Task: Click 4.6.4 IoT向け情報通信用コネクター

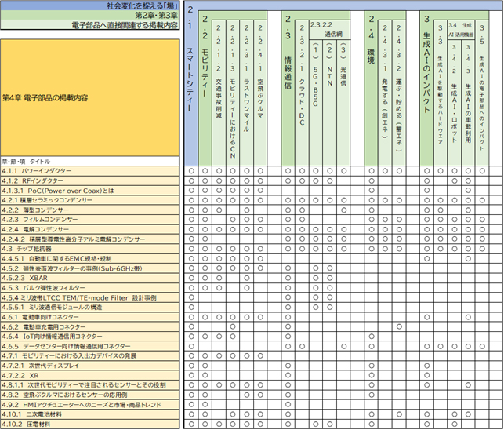Action: (x=89, y=337)
